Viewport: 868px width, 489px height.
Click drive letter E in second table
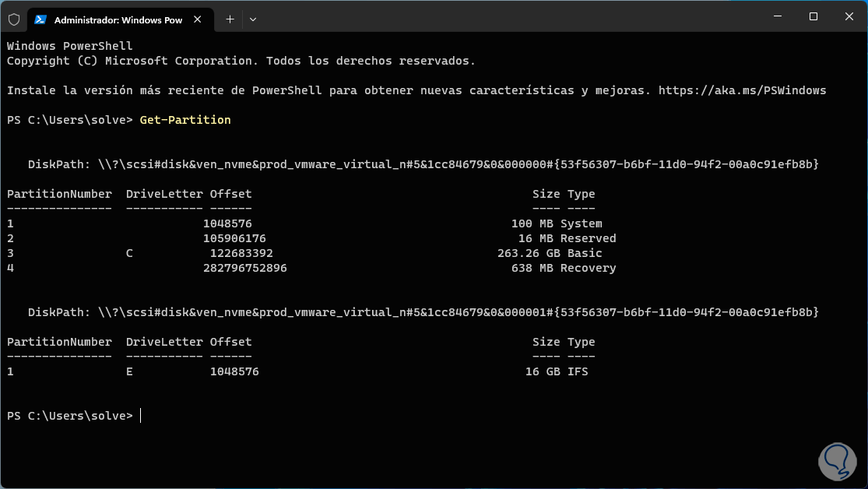point(129,371)
